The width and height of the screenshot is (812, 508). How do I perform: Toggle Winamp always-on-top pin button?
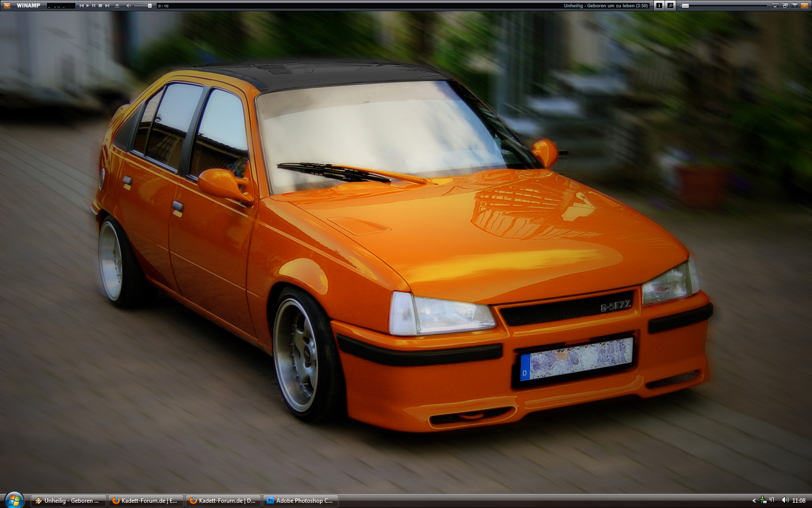[794, 6]
